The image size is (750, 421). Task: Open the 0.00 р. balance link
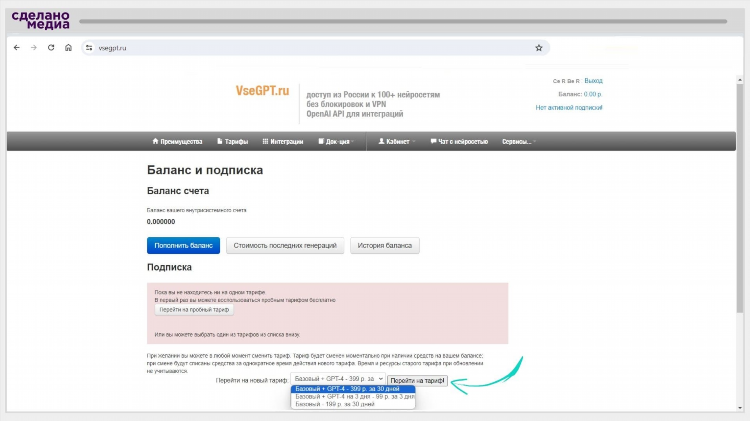click(x=593, y=94)
